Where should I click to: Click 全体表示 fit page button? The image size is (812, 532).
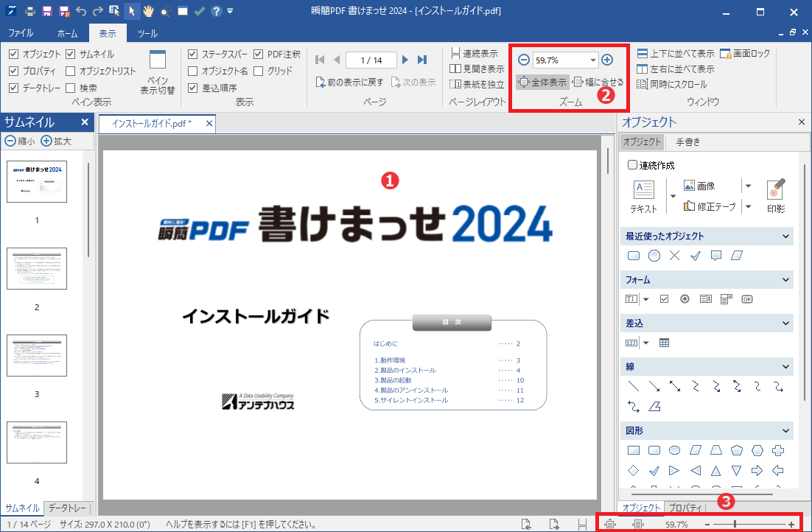[x=543, y=82]
